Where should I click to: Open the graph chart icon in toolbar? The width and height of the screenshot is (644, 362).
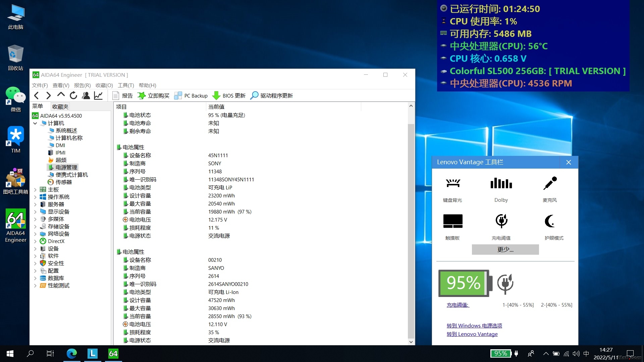pos(98,96)
